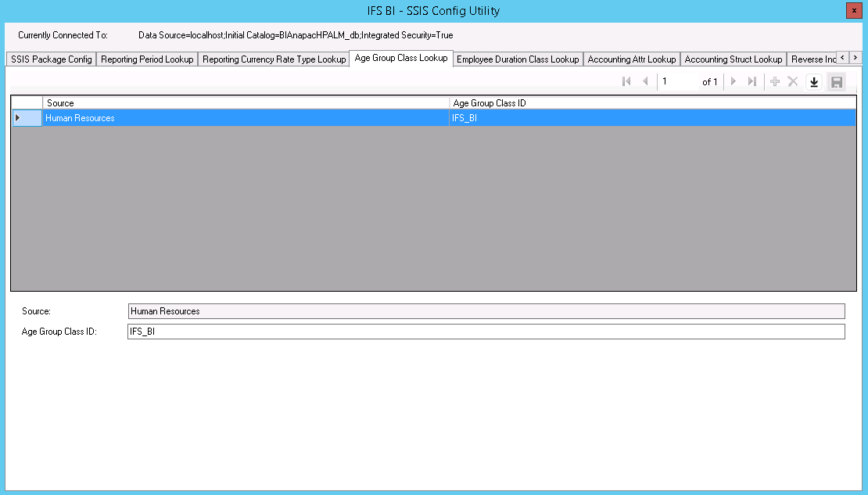Go to the previous record
The image size is (868, 495).
click(645, 82)
